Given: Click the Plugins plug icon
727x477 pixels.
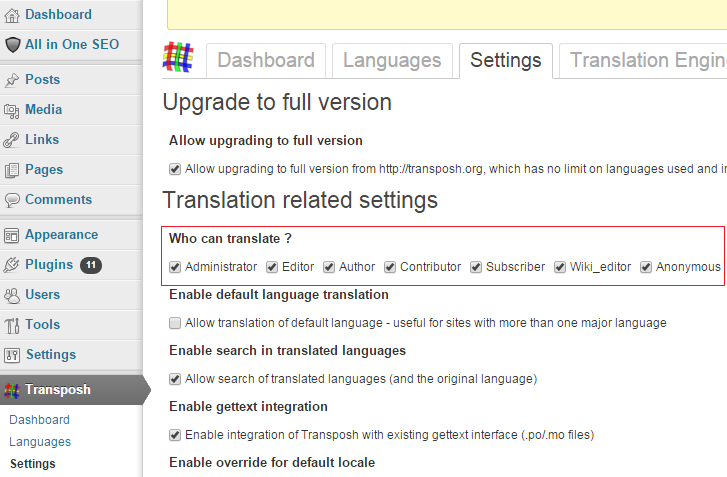Looking at the screenshot, I should 12,265.
